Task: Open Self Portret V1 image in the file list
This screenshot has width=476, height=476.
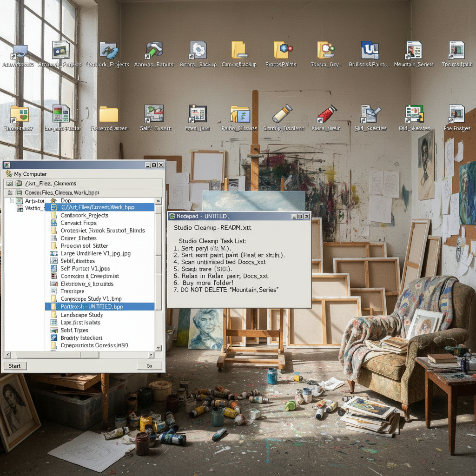Action: (84, 268)
